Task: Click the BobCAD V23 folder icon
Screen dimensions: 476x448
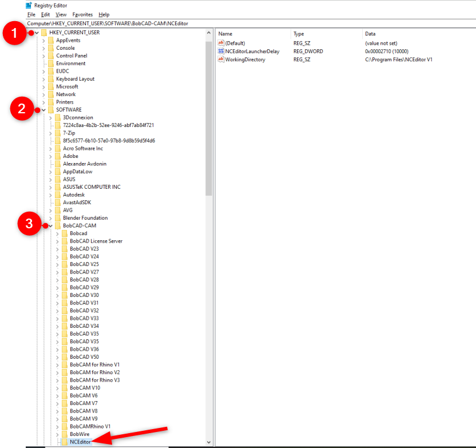Action: tap(65, 249)
